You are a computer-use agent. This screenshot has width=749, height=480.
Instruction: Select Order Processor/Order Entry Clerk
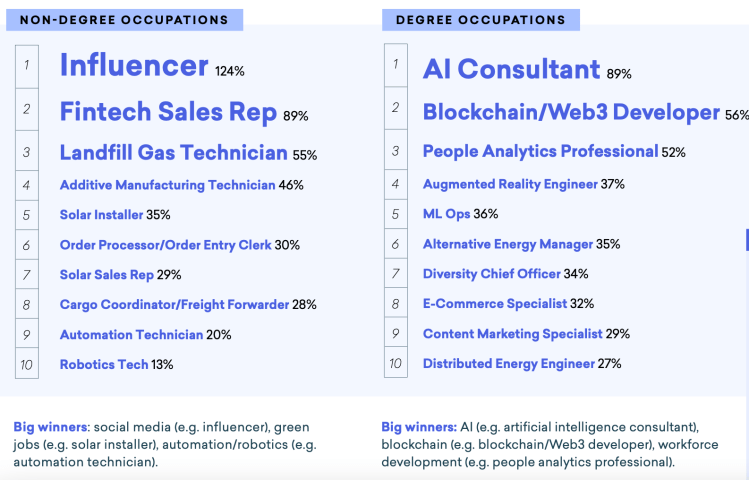pyautogui.click(x=165, y=245)
